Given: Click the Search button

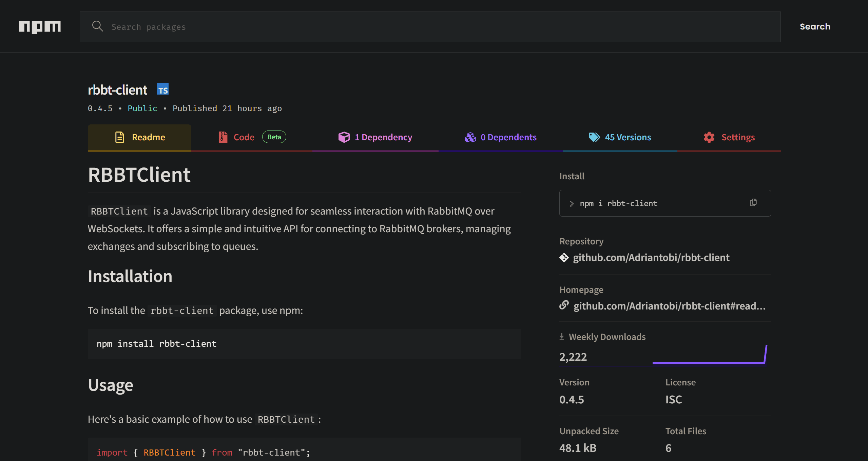Looking at the screenshot, I should (x=815, y=26).
